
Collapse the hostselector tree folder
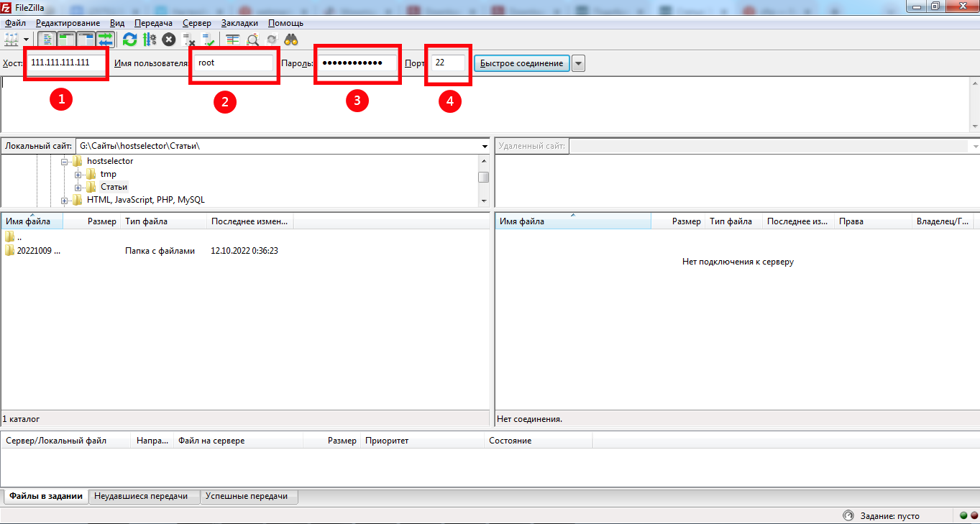pyautogui.click(x=65, y=162)
